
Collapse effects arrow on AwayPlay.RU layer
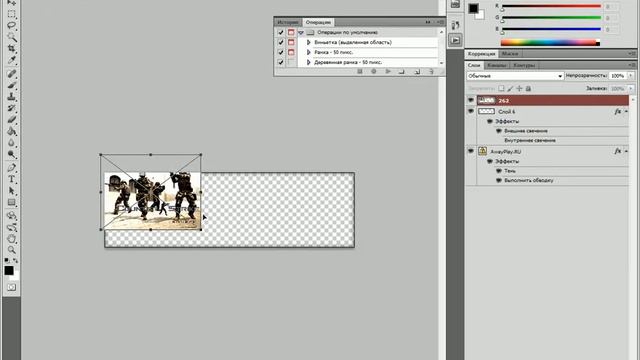click(626, 151)
